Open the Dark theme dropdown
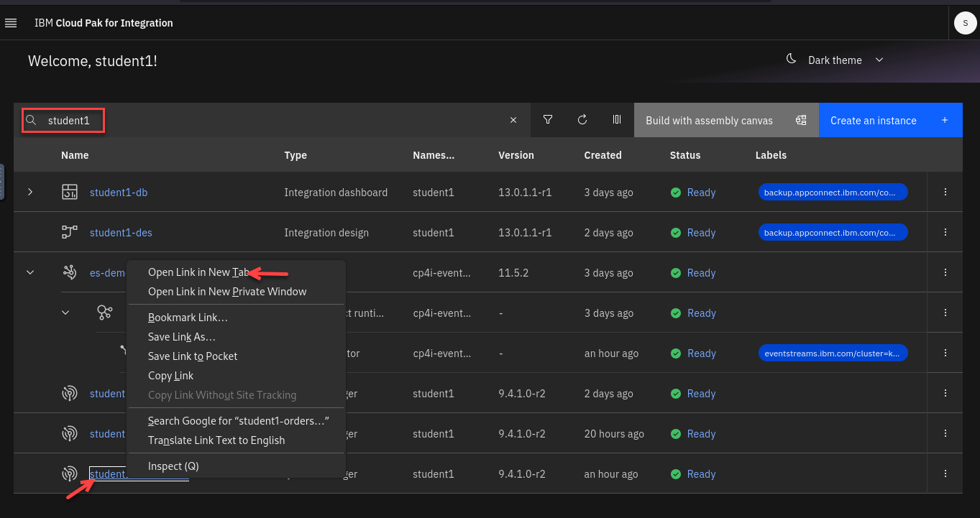The height and width of the screenshot is (518, 980). (835, 60)
